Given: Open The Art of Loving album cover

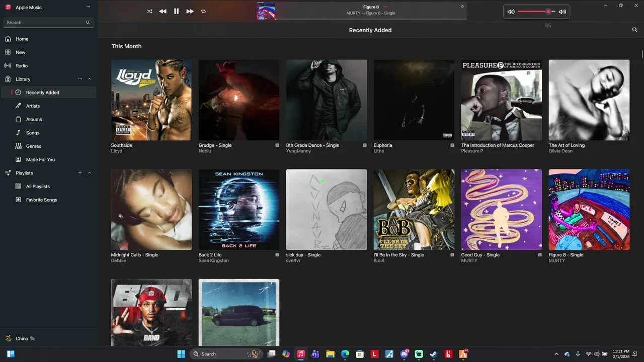Looking at the screenshot, I should click(x=589, y=100).
